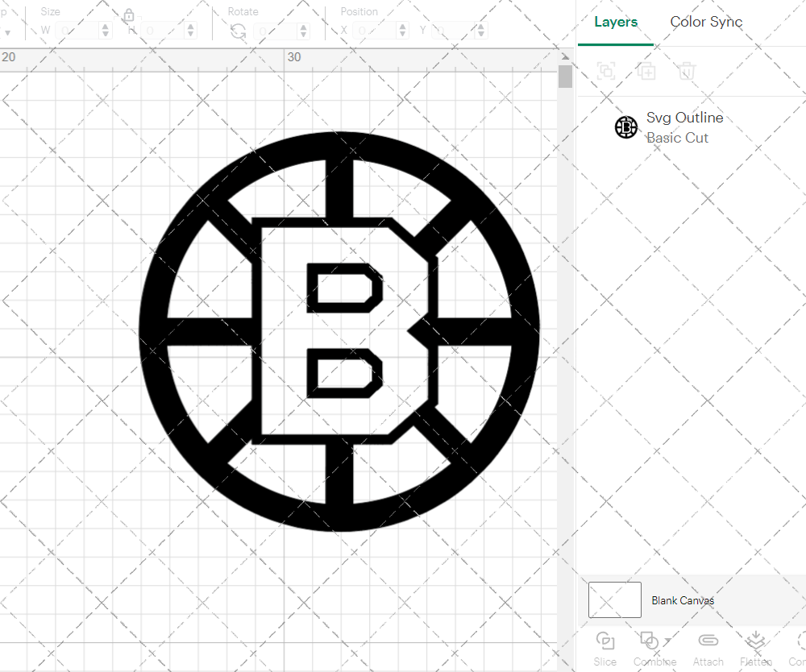This screenshot has width=806, height=672.
Task: Click the group layers icon
Action: click(606, 71)
